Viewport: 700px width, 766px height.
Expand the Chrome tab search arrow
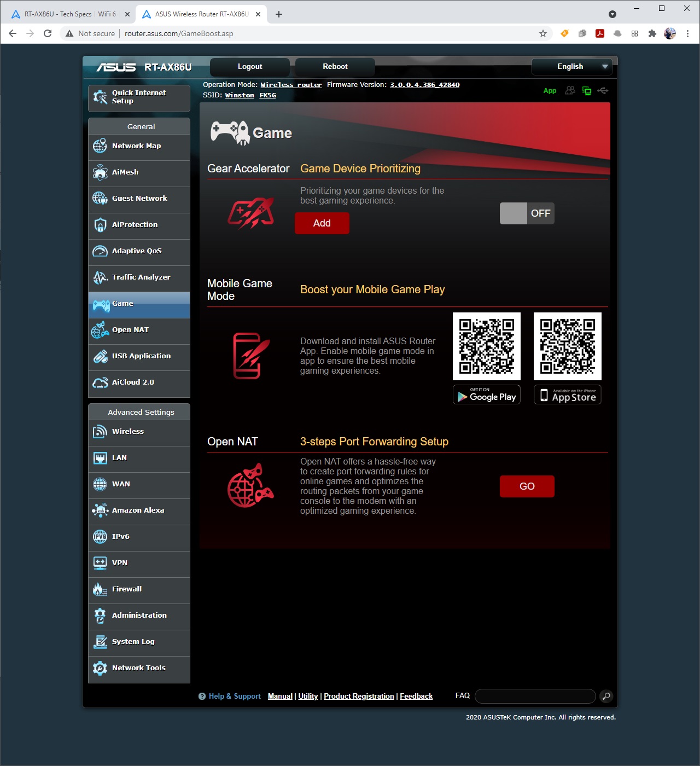(612, 14)
